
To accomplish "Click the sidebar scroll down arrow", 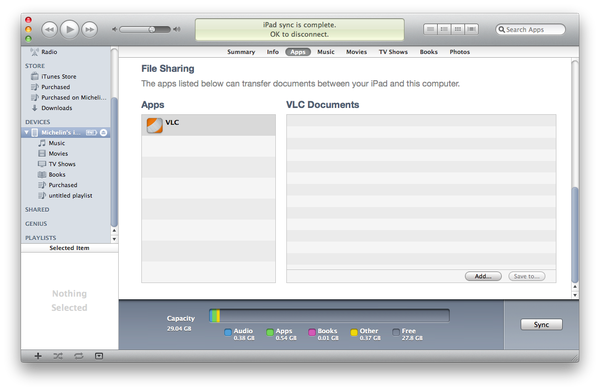I will coord(114,239).
